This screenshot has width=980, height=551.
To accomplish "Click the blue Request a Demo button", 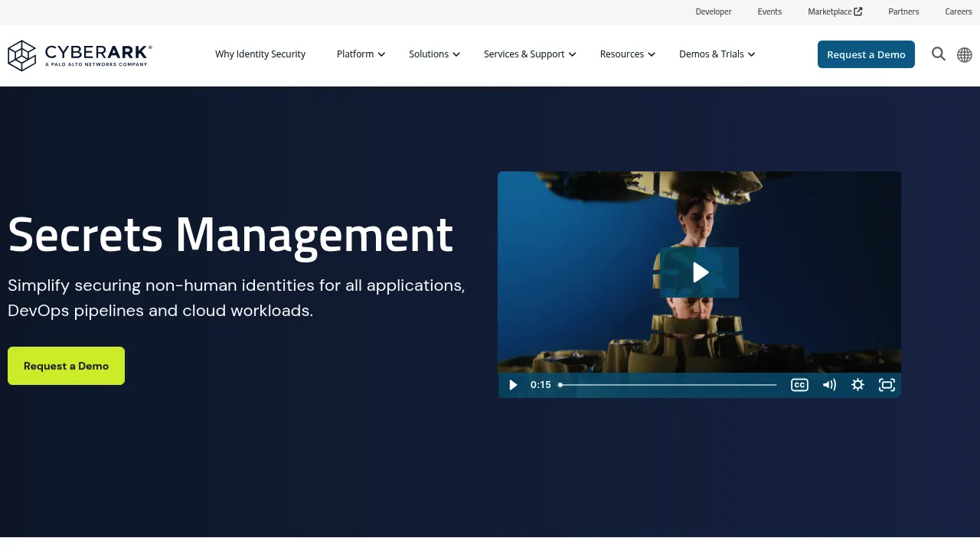I will 866,54.
